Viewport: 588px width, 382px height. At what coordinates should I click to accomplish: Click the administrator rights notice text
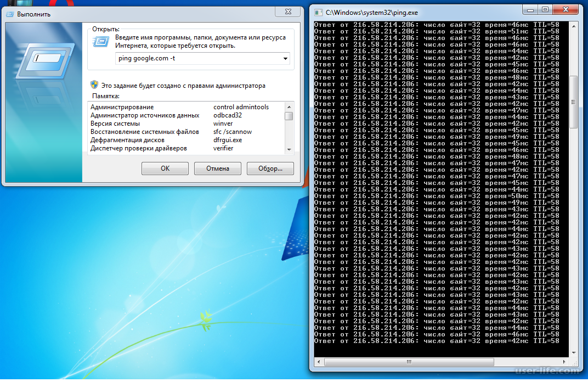[183, 86]
